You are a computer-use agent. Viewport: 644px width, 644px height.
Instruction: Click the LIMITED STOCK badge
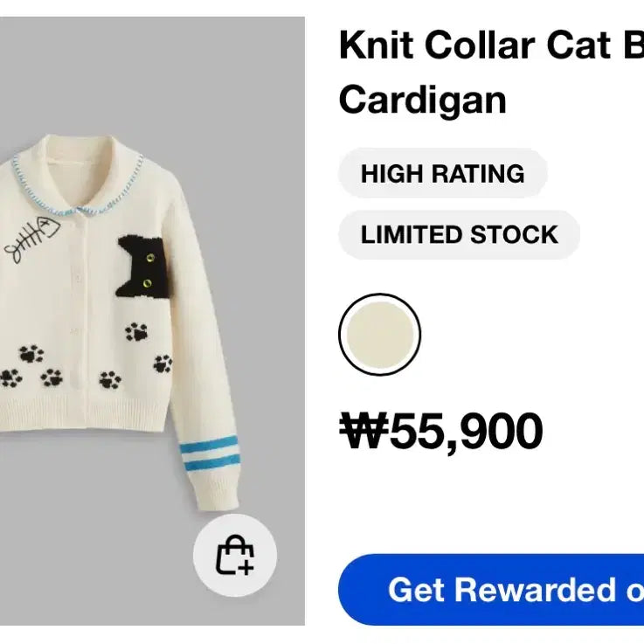459,235
